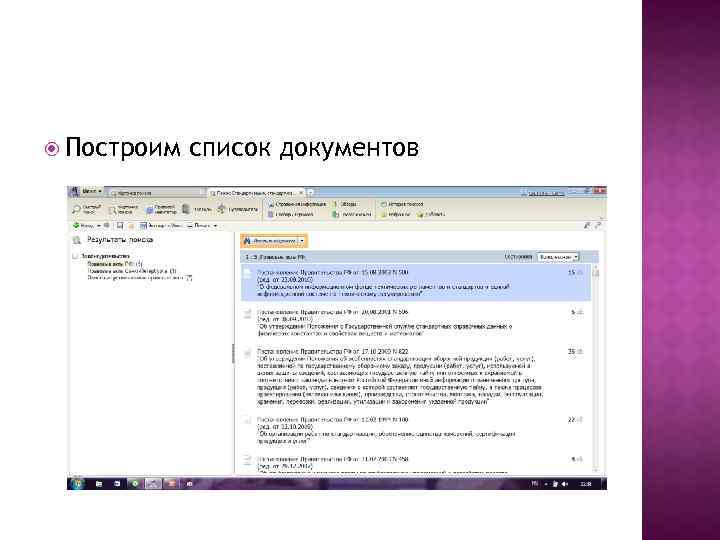Click document icon beside N 822 entry
720x540 pixels.
click(248, 353)
